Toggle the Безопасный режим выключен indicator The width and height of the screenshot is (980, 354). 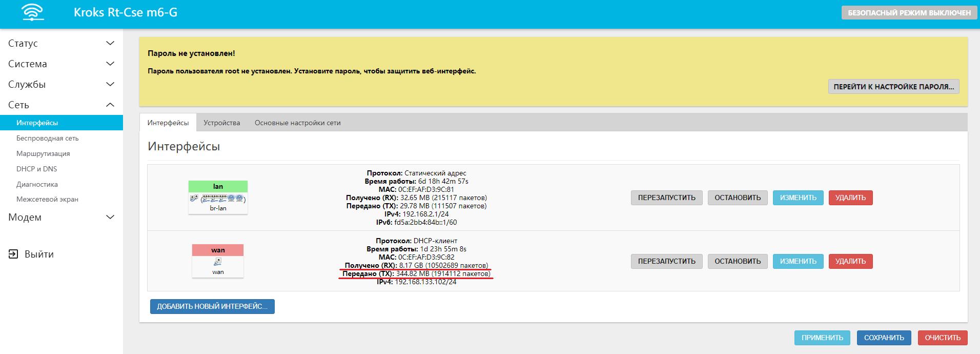(x=909, y=13)
